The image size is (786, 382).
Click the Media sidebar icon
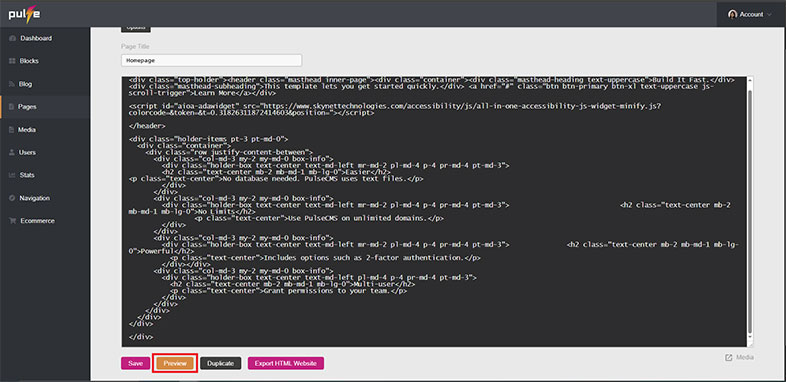[13, 129]
